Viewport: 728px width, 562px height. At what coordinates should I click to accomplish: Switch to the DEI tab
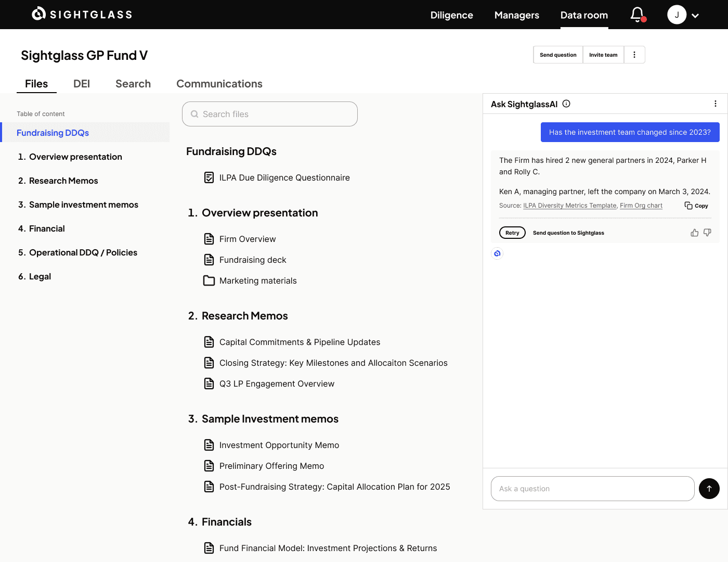pos(82,84)
